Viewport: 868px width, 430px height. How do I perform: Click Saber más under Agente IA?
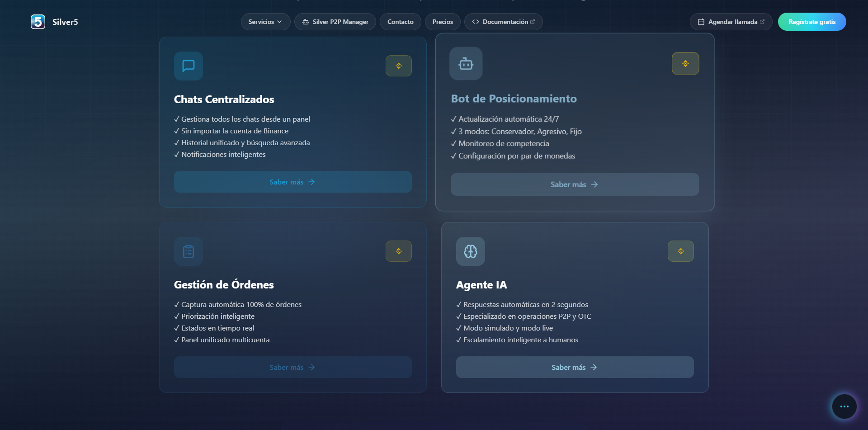coord(575,367)
